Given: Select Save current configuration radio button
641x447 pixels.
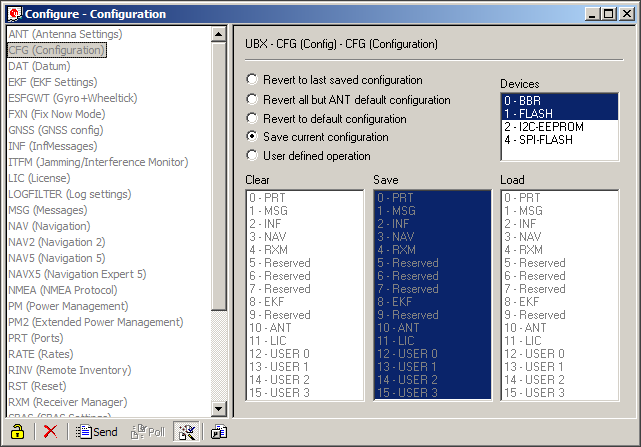Looking at the screenshot, I should click(x=317, y=137).
